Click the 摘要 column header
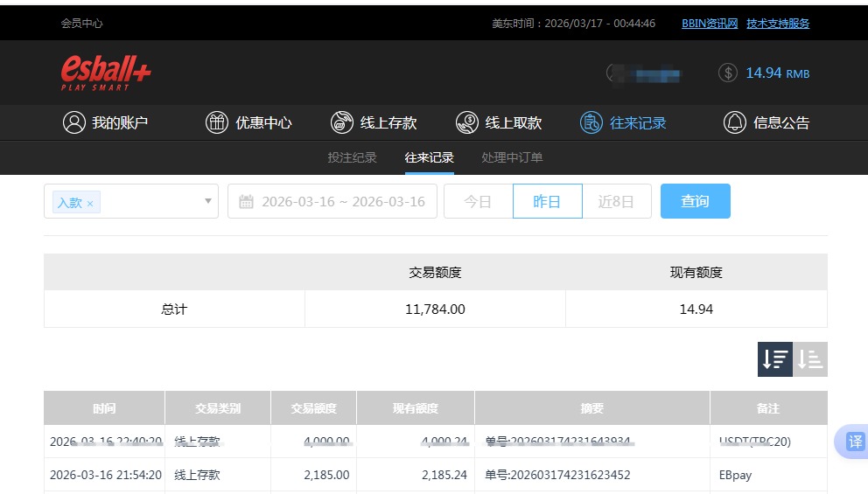The width and height of the screenshot is (868, 494). (591, 408)
